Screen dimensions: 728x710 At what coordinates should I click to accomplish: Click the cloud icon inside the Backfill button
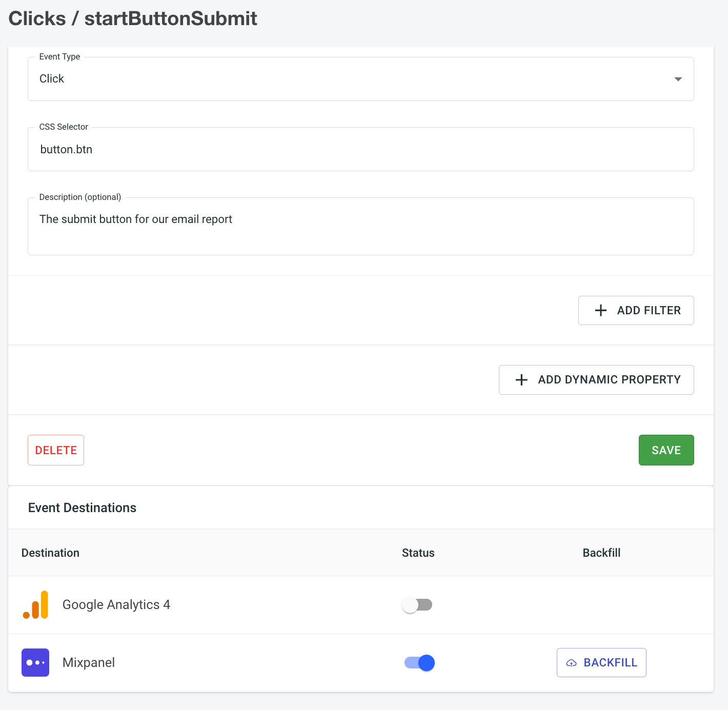[x=571, y=662]
